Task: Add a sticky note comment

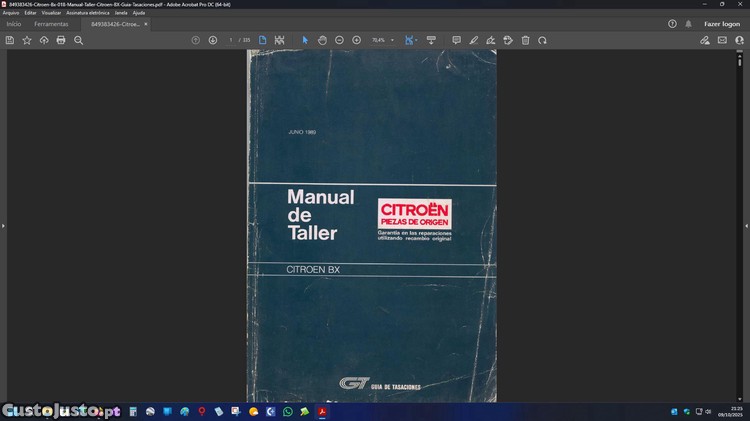Action: (456, 40)
